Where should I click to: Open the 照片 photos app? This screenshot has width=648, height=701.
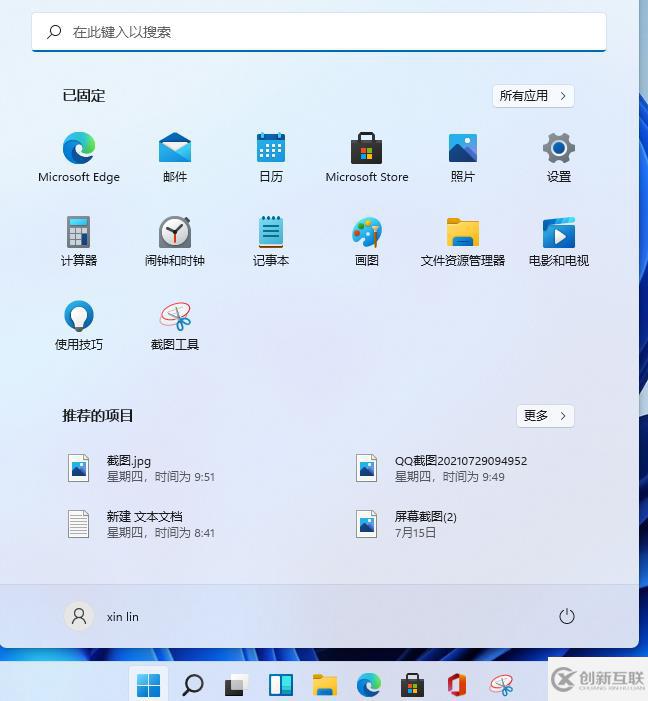[x=463, y=157]
